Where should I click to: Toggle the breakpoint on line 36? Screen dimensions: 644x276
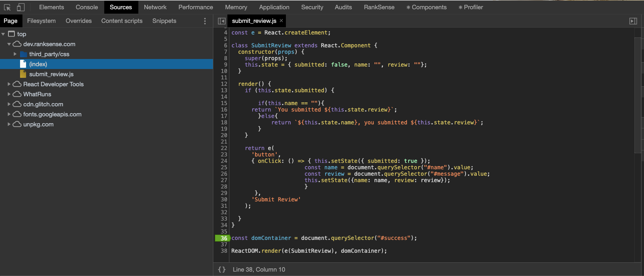(223, 238)
